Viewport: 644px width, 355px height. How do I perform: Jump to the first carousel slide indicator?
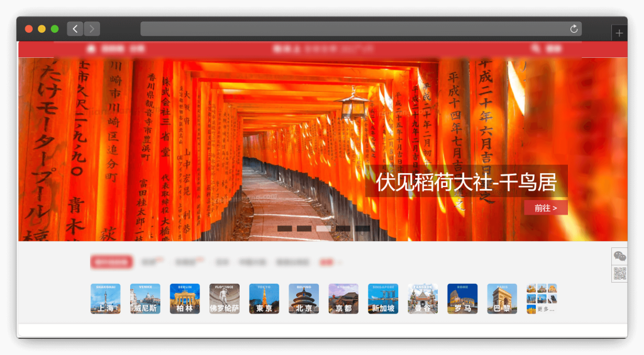(285, 228)
